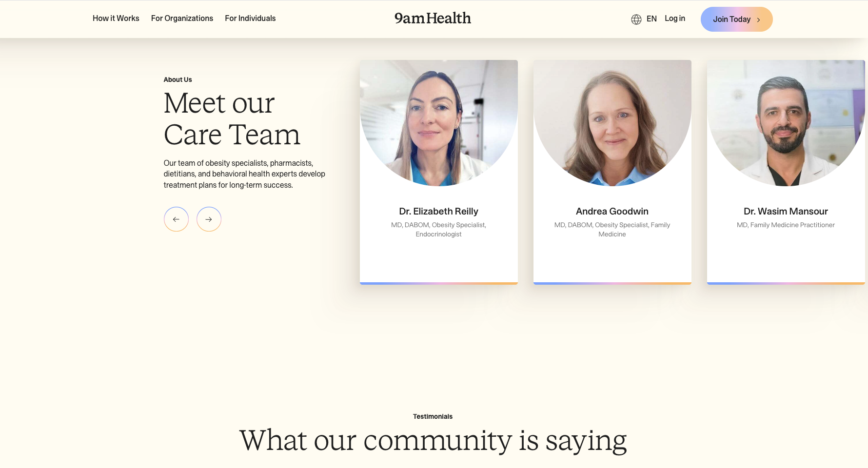The height and width of the screenshot is (468, 868).
Task: Select Dr. Wasim Mansour's portrait photo
Action: point(786,123)
